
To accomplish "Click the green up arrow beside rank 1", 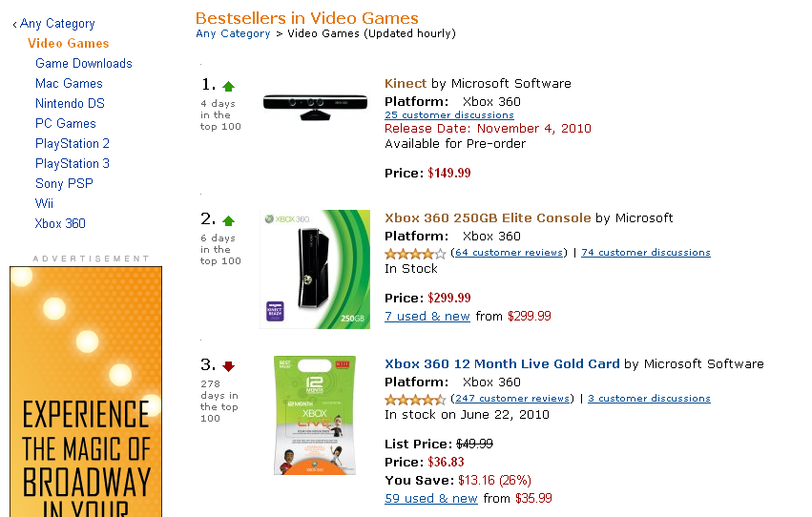I will (228, 86).
